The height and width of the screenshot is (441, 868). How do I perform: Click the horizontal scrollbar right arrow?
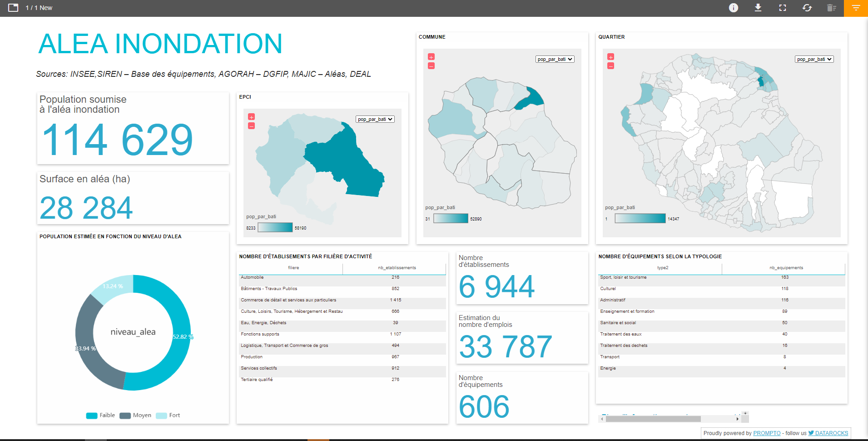(737, 419)
